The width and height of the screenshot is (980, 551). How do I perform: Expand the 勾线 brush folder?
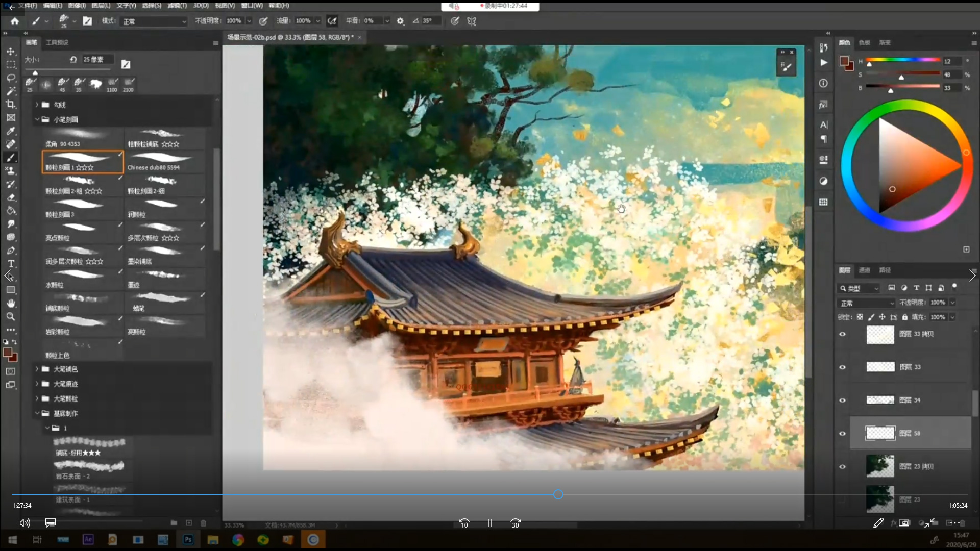[x=37, y=105]
